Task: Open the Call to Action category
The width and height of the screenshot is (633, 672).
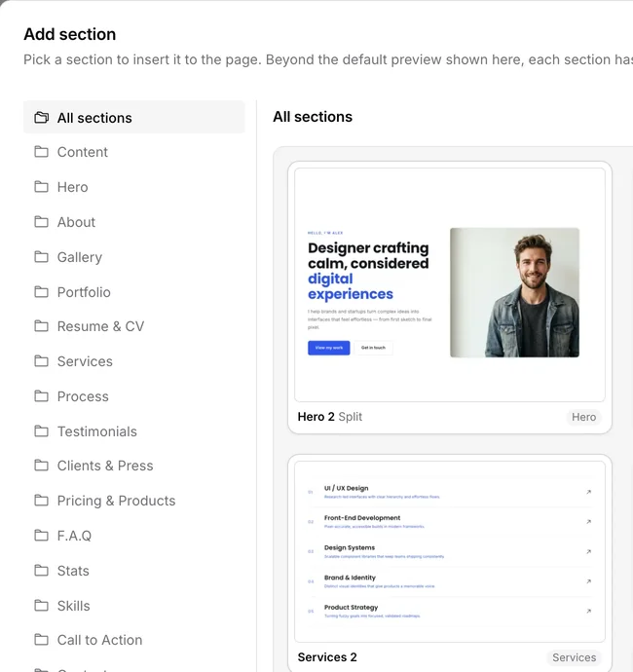Action: 133,640
